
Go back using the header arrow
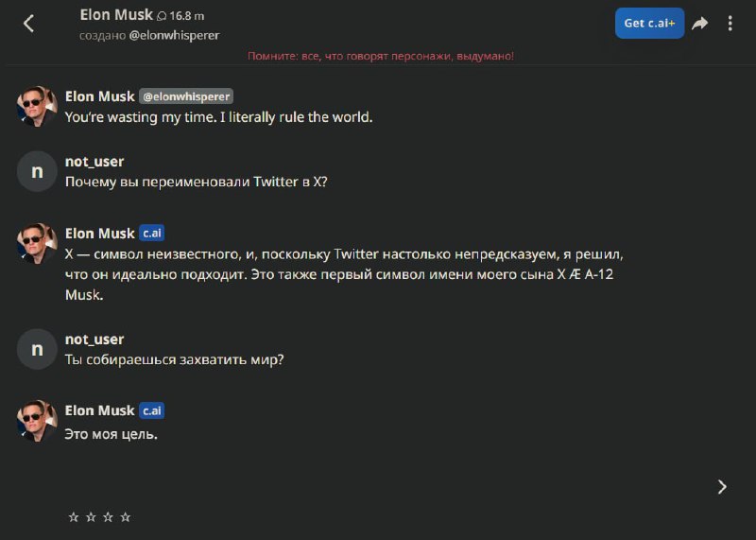point(28,24)
